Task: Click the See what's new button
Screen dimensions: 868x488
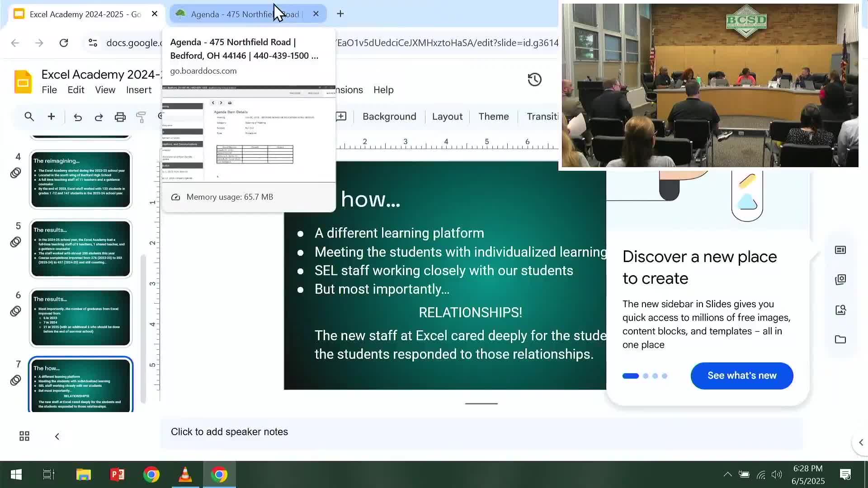Action: [x=741, y=375]
